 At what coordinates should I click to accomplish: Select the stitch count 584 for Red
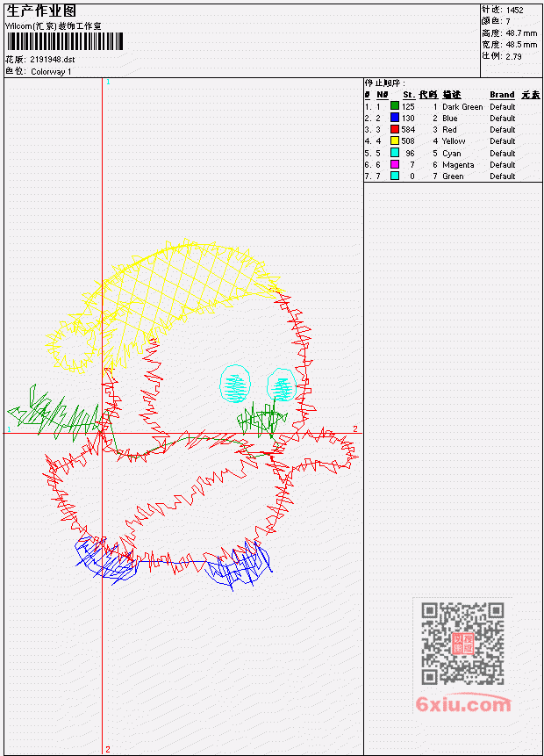coord(408,130)
